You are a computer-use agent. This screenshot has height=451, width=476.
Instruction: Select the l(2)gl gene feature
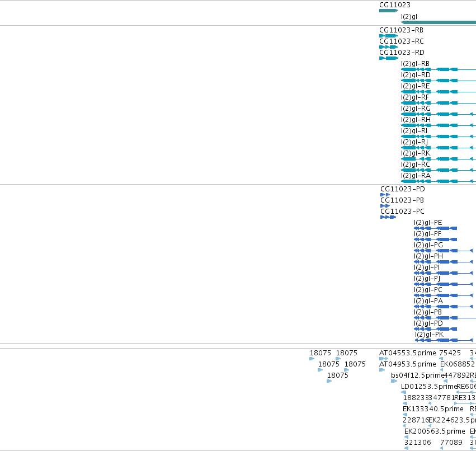click(439, 22)
